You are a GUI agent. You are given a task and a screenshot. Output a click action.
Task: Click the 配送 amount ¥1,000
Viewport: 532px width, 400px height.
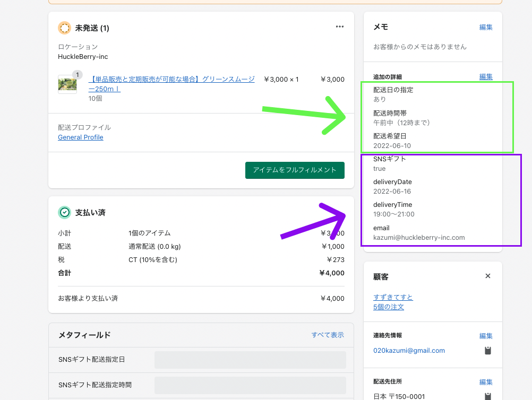tap(333, 247)
